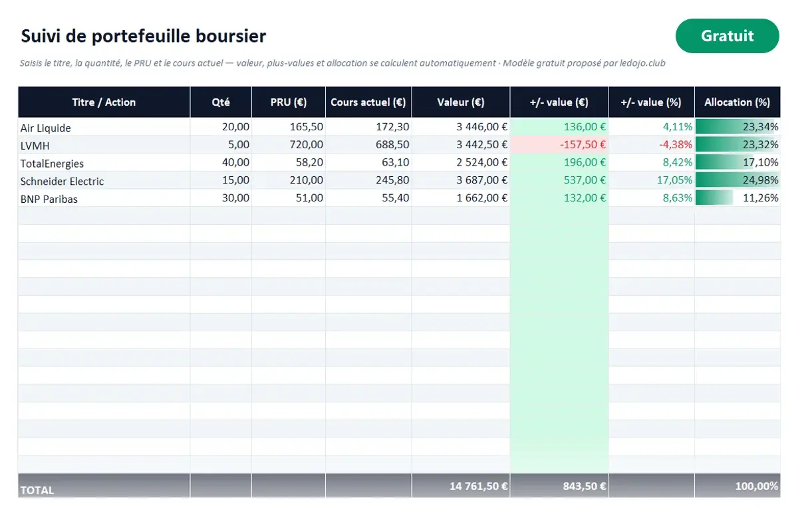798x532 pixels.
Task: Select TotalEnergies quantity 40,00
Action: pos(221,162)
